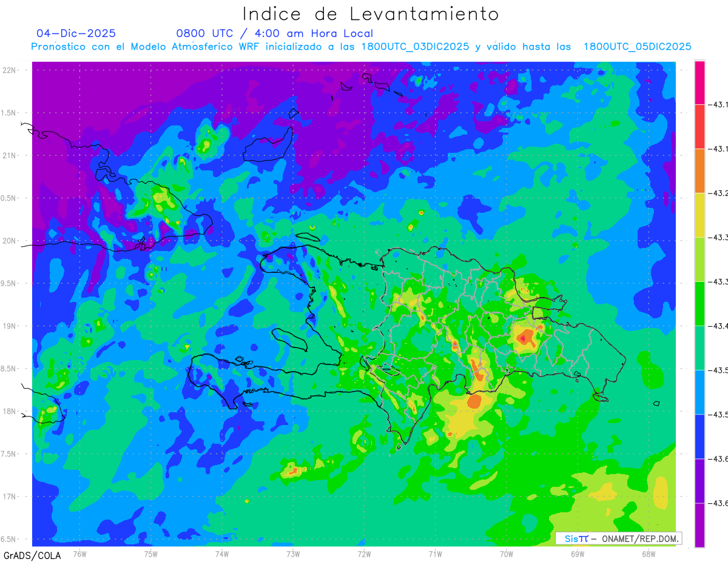The width and height of the screenshot is (728, 562).
Task: Click the '68W' longitude label
Action: [649, 554]
